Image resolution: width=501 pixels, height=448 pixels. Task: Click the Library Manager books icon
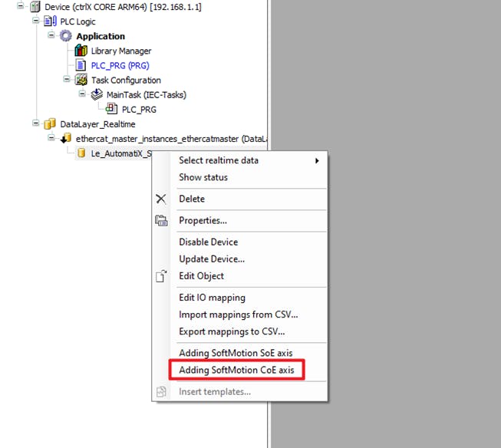coord(81,51)
